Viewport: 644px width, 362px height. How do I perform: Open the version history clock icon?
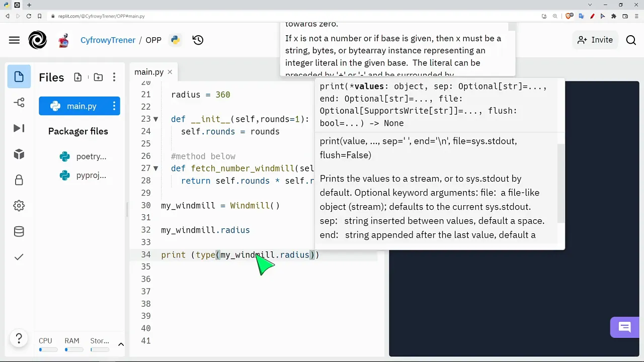(198, 40)
